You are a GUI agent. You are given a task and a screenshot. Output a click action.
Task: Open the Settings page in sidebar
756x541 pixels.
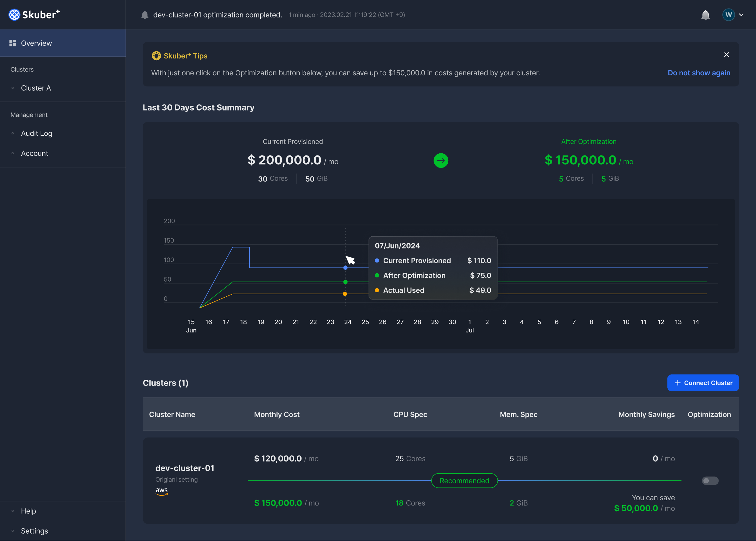34,531
